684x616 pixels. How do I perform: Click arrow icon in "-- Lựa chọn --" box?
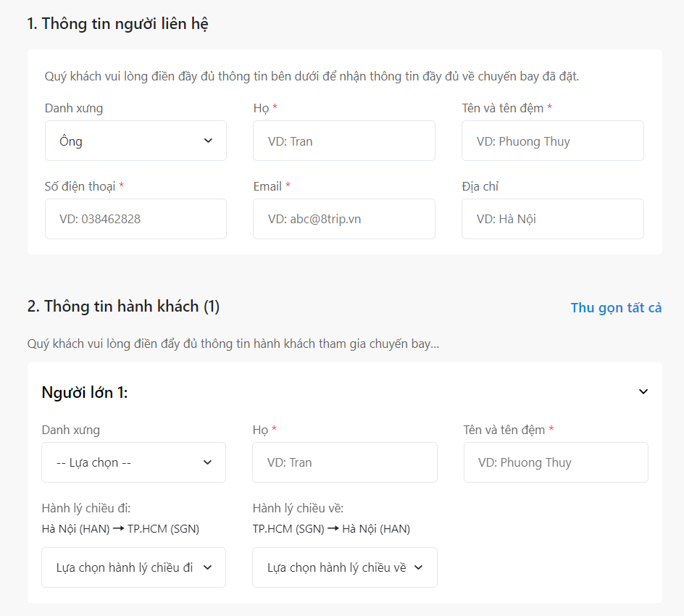pos(207,462)
